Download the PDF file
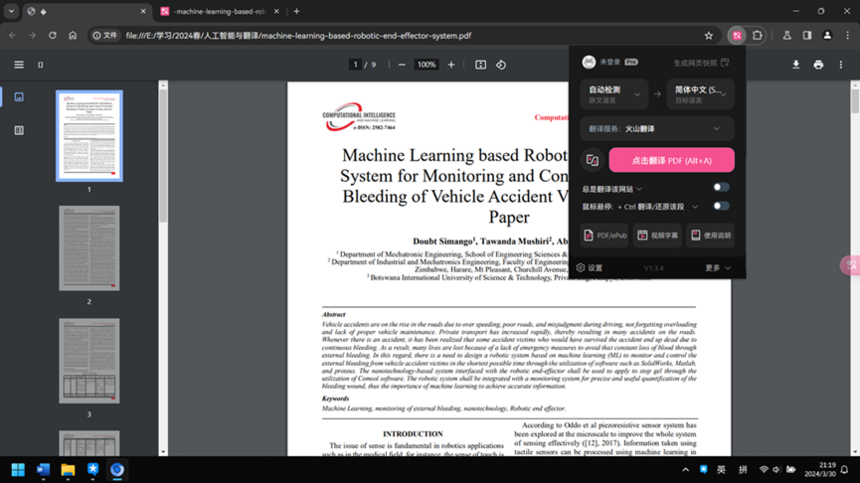The image size is (860, 483). point(796,65)
